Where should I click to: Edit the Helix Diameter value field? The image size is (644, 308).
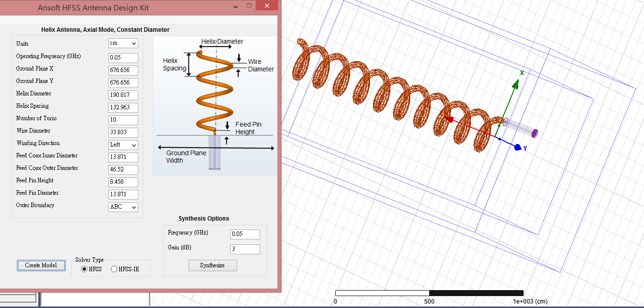[123, 95]
